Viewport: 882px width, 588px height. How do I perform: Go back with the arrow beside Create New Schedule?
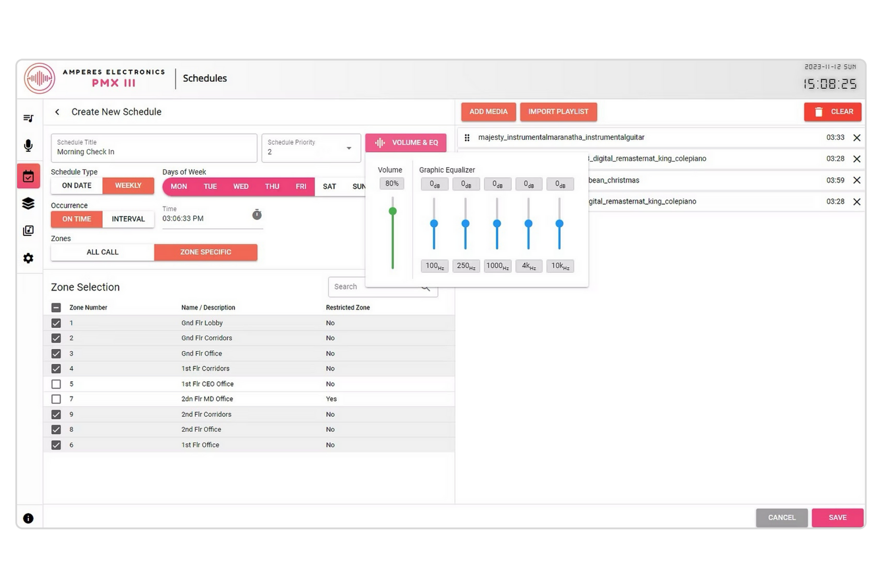57,112
